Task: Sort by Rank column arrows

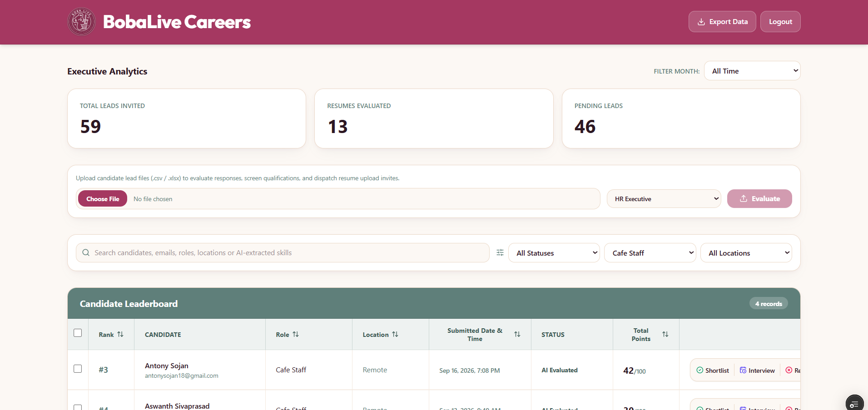Action: [x=120, y=334]
